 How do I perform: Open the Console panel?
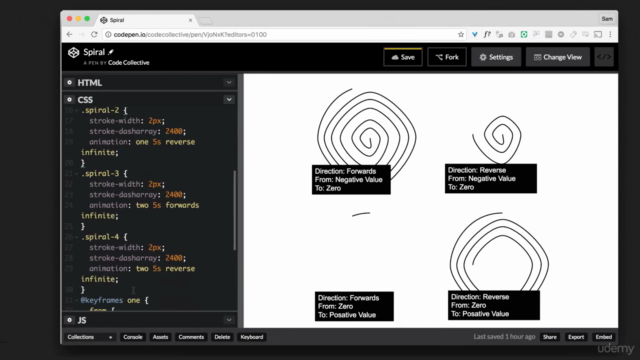point(133,337)
